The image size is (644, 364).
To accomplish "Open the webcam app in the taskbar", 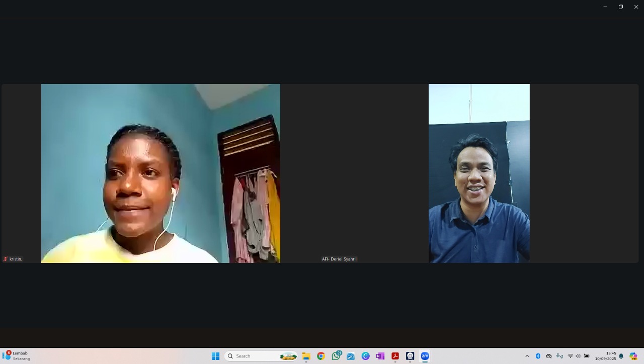I will click(410, 356).
